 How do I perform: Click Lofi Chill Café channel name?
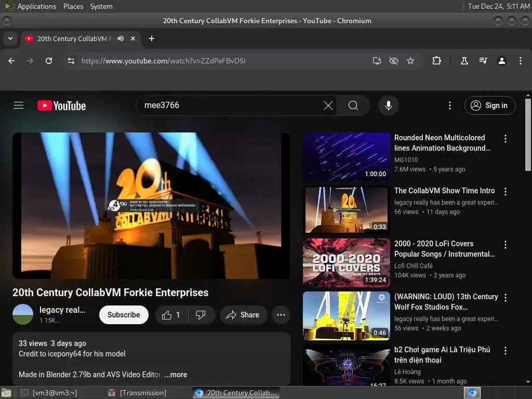[x=414, y=265]
